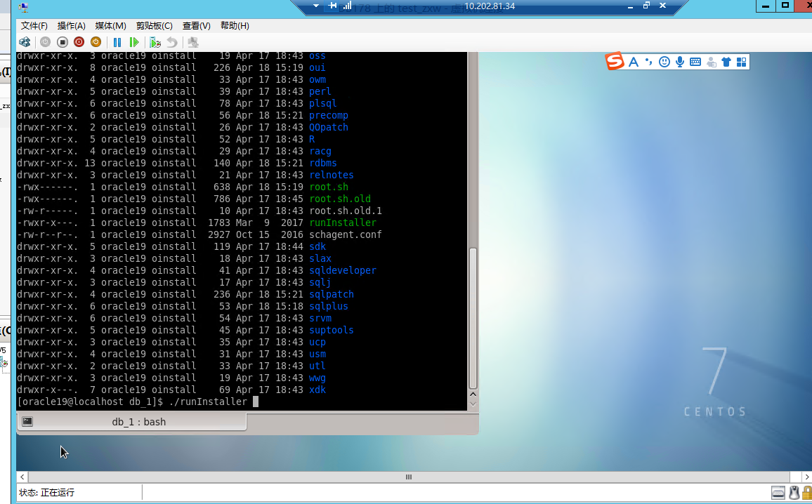Click the pin icon on connection bar
Screen dimensions: 812x504
point(332,6)
